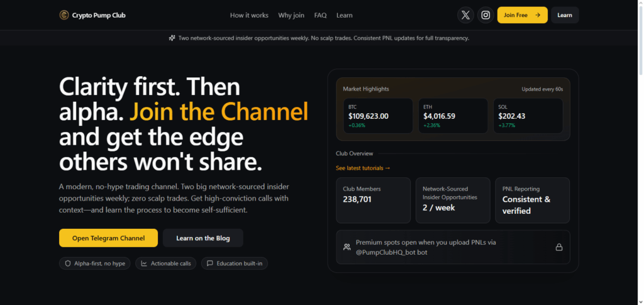
Task: Open FAQ nav item
Action: pos(320,15)
